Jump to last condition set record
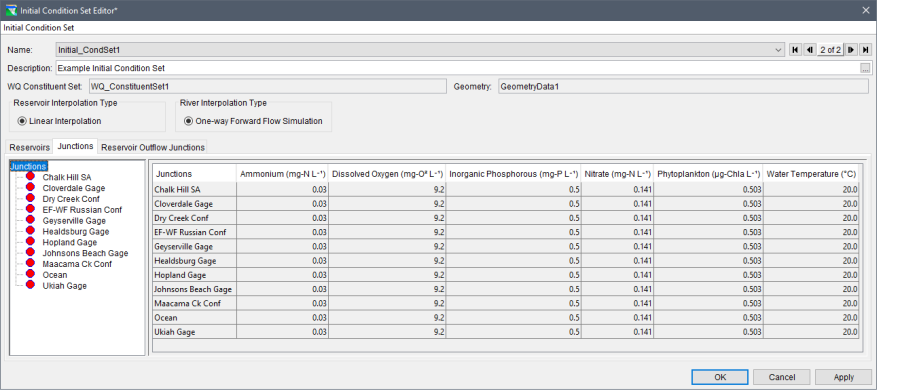Viewport: 900px width, 391px height. click(x=866, y=50)
